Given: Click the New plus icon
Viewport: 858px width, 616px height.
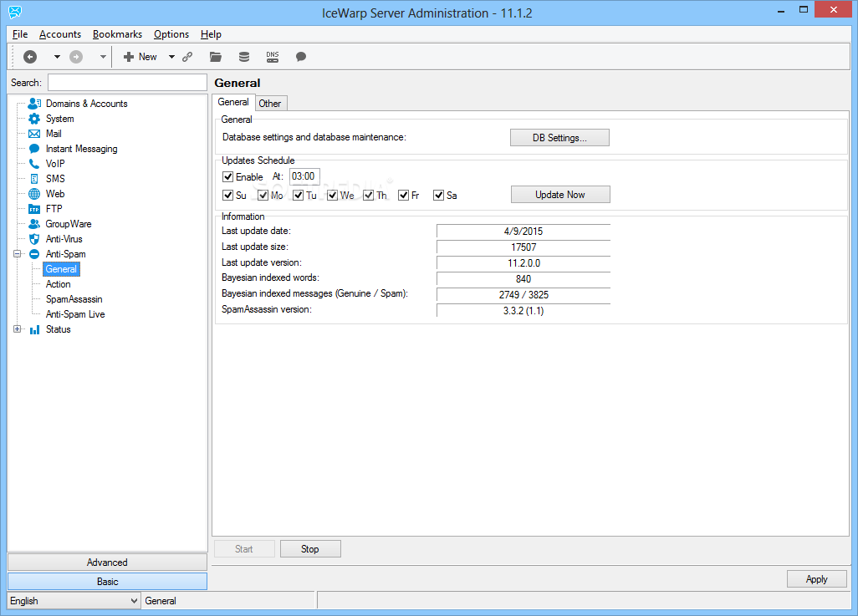Looking at the screenshot, I should 129,57.
